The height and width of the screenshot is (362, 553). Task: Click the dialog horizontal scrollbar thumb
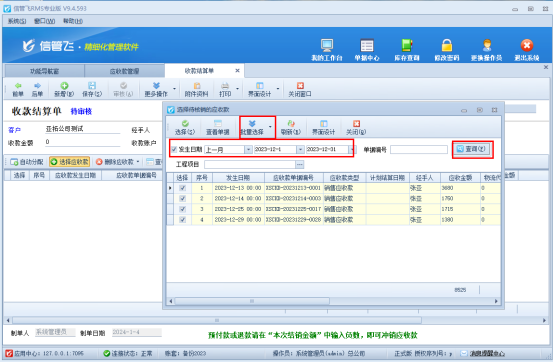(252, 301)
